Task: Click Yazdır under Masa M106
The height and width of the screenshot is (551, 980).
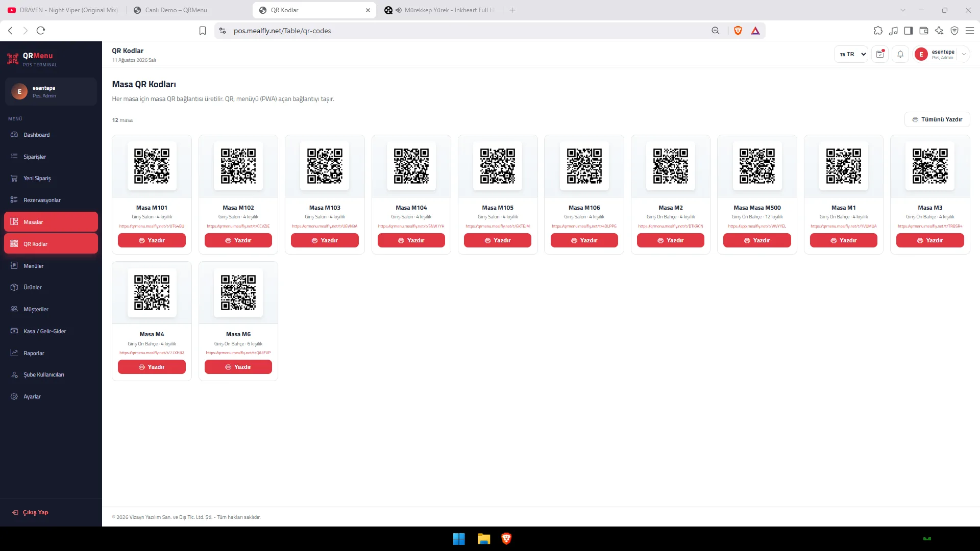Action: (x=584, y=240)
